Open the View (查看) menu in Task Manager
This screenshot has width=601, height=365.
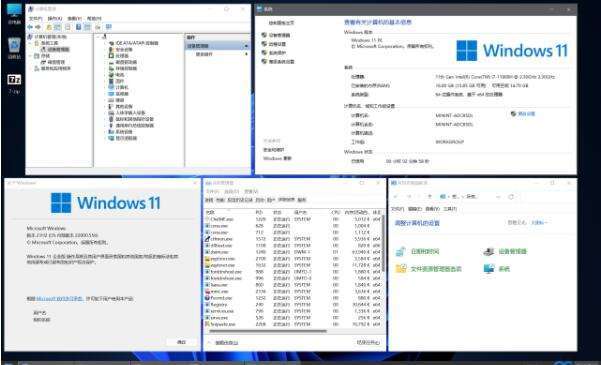[251, 191]
